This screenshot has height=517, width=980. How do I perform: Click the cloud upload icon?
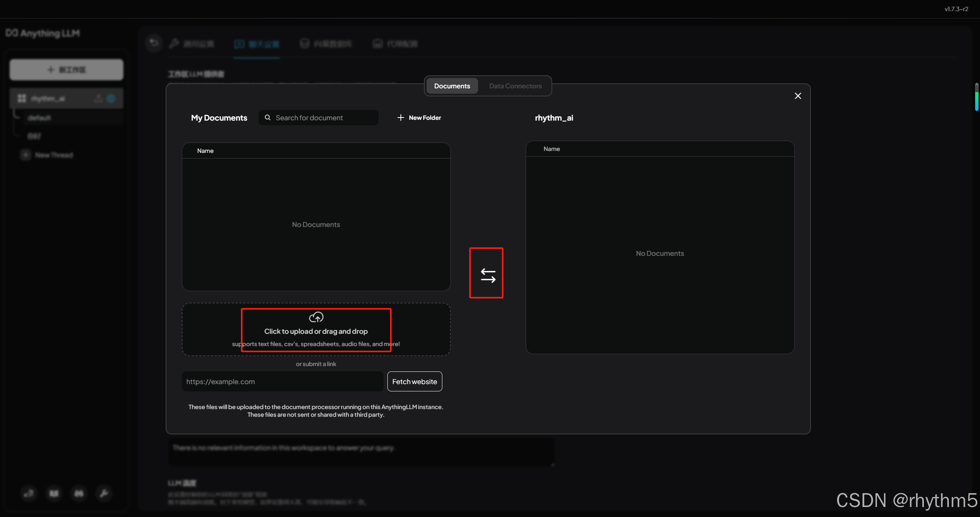316,317
